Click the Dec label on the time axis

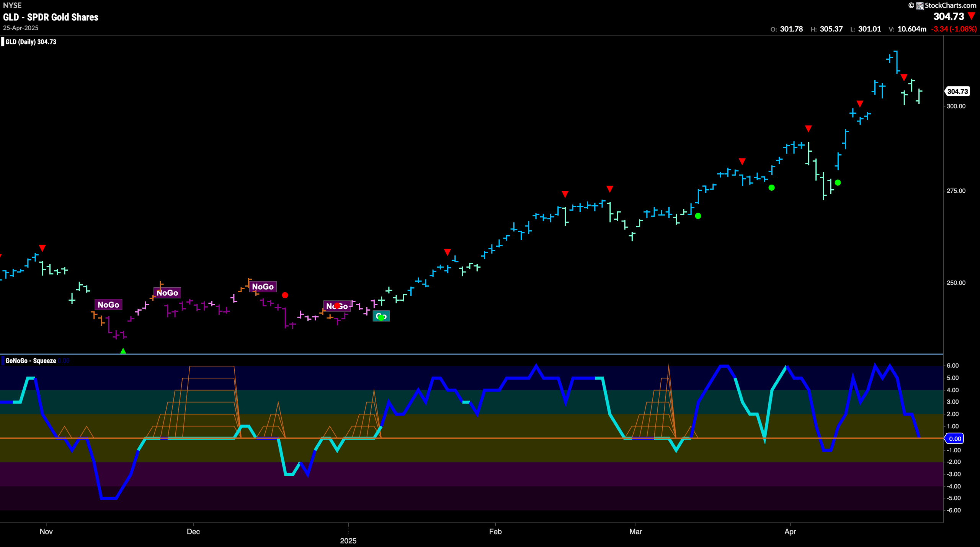(193, 532)
